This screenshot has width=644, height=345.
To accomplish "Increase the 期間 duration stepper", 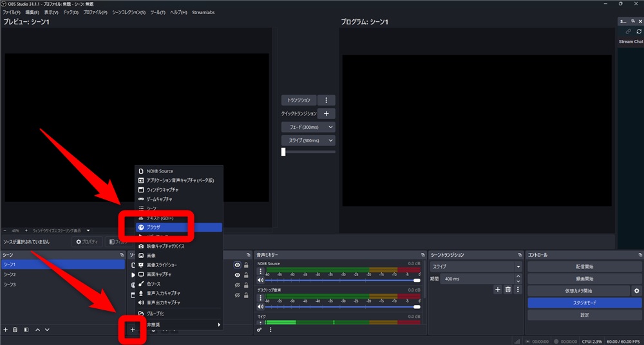I will click(x=518, y=276).
